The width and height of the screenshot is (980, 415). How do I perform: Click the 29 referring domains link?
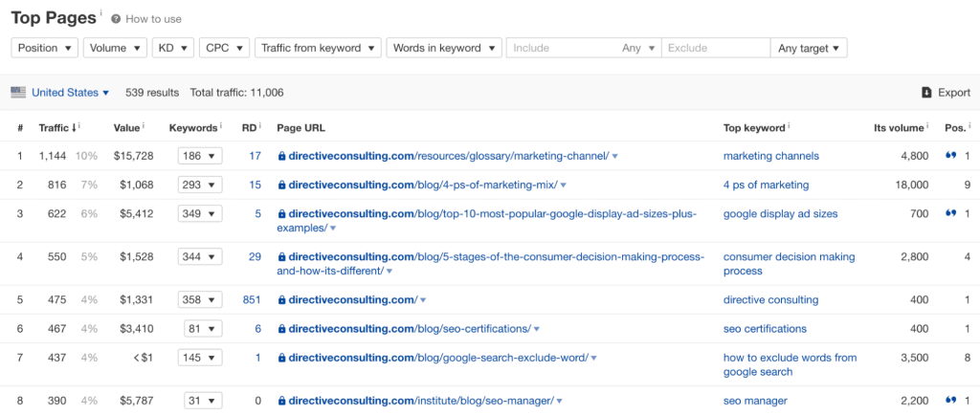[255, 256]
